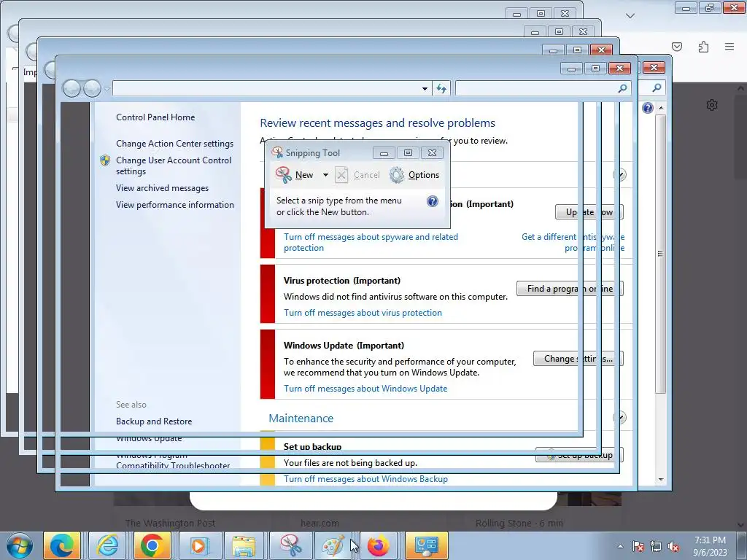Viewport: 747px width, 560px height.
Task: Switch to Firefox taskbar button
Action: pyautogui.click(x=379, y=545)
